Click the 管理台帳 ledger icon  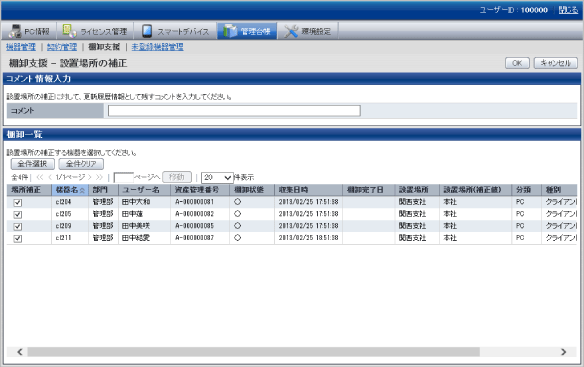click(x=230, y=31)
